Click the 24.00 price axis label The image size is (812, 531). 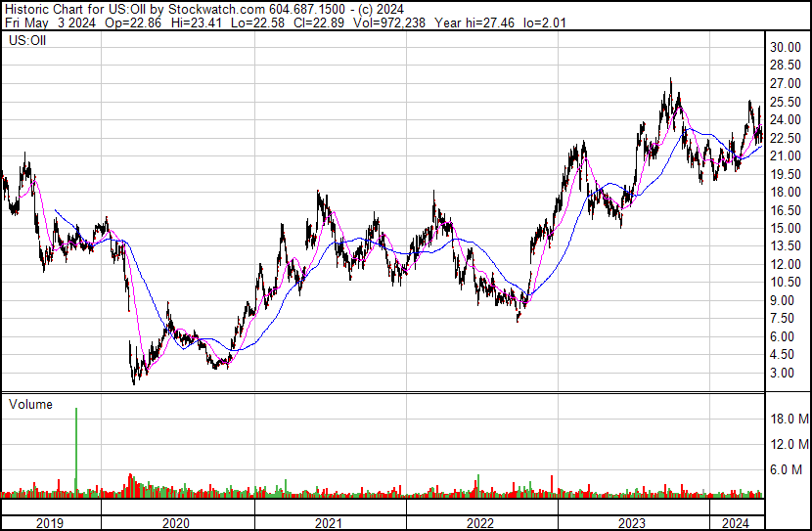click(786, 119)
